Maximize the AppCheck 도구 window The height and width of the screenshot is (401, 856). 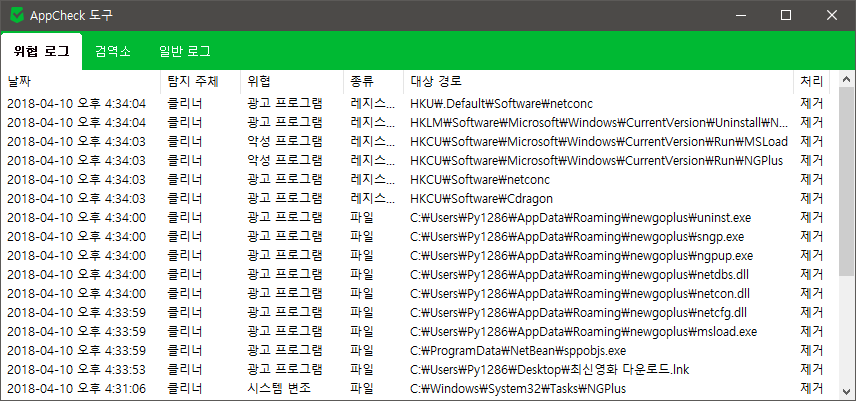tap(786, 15)
